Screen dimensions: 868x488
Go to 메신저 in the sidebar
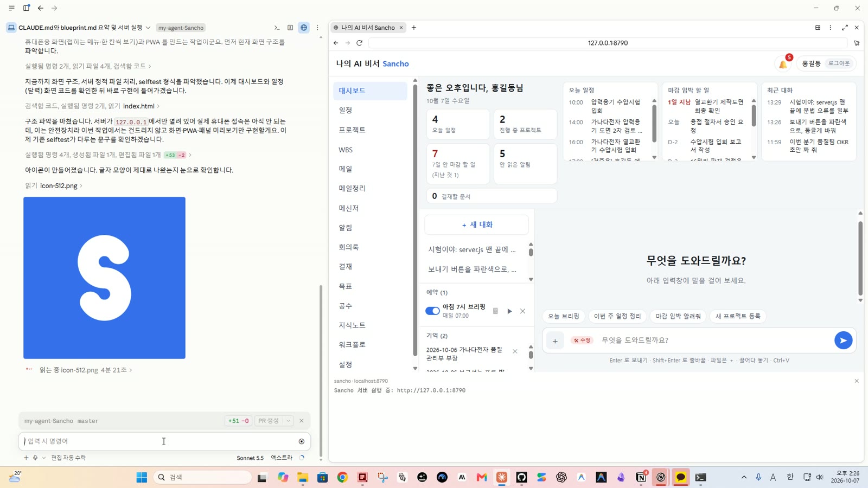[x=370, y=208]
